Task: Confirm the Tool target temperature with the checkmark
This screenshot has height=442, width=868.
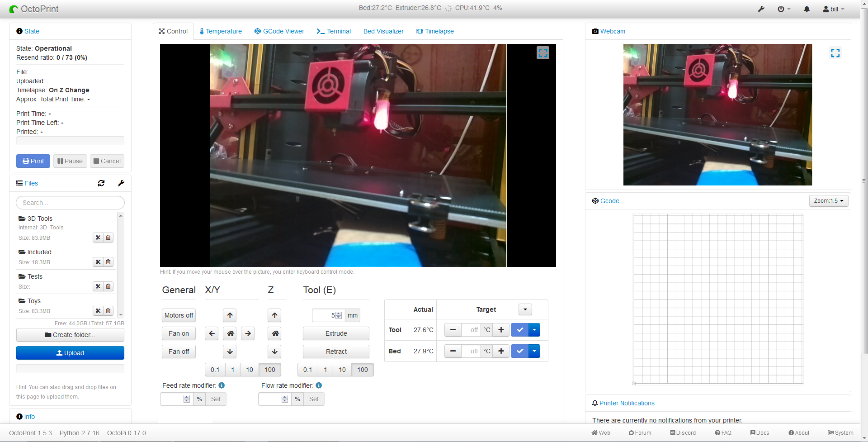Action: tap(519, 330)
